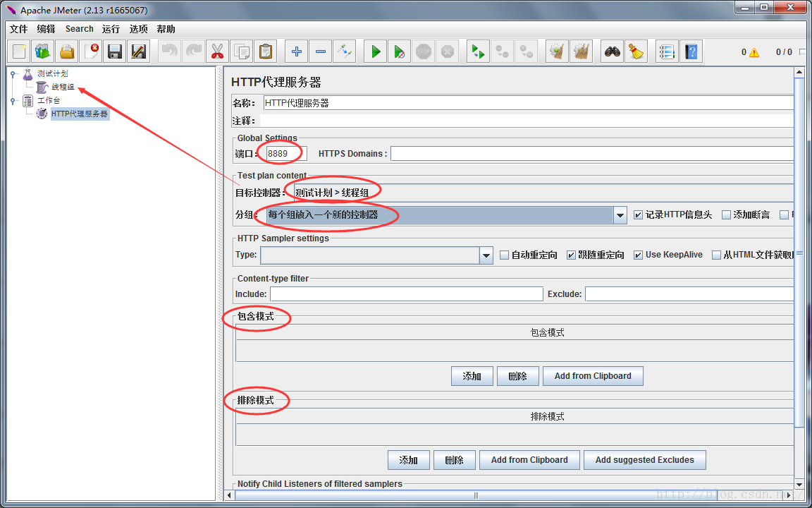Image resolution: width=812 pixels, height=508 pixels.
Task: Click the Close test plan icon
Action: (x=91, y=52)
